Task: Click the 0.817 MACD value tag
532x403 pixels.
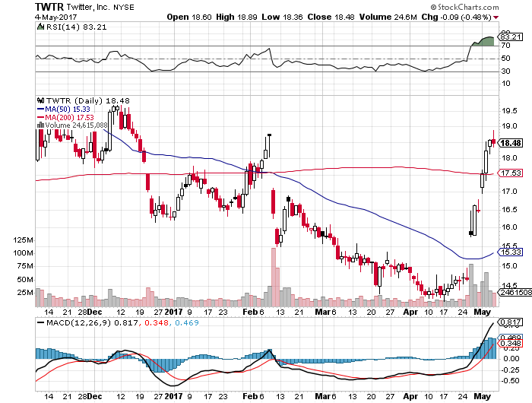Action: coord(511,322)
